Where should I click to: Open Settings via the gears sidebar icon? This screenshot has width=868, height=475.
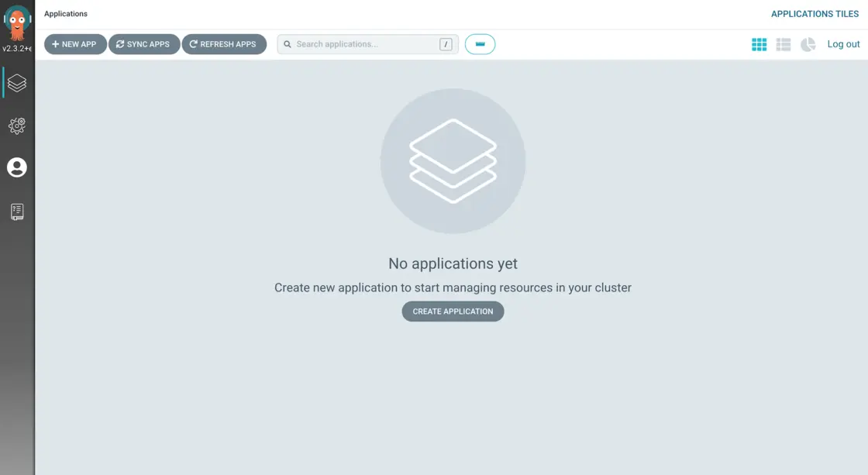pyautogui.click(x=17, y=126)
